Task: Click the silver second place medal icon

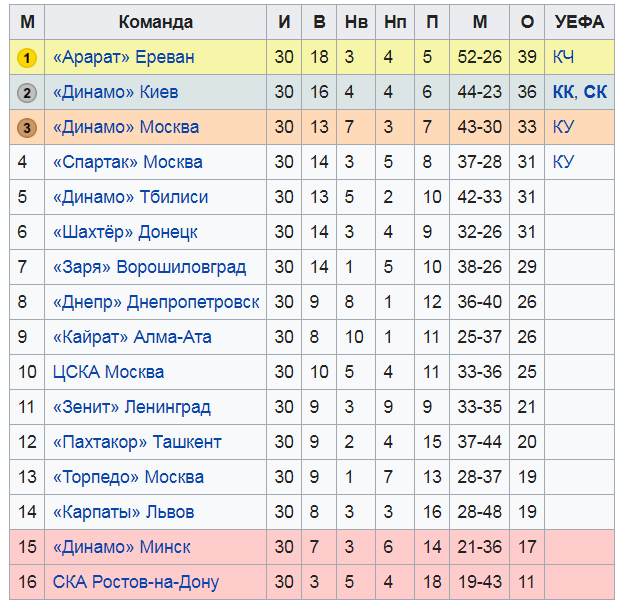Action: [27, 93]
